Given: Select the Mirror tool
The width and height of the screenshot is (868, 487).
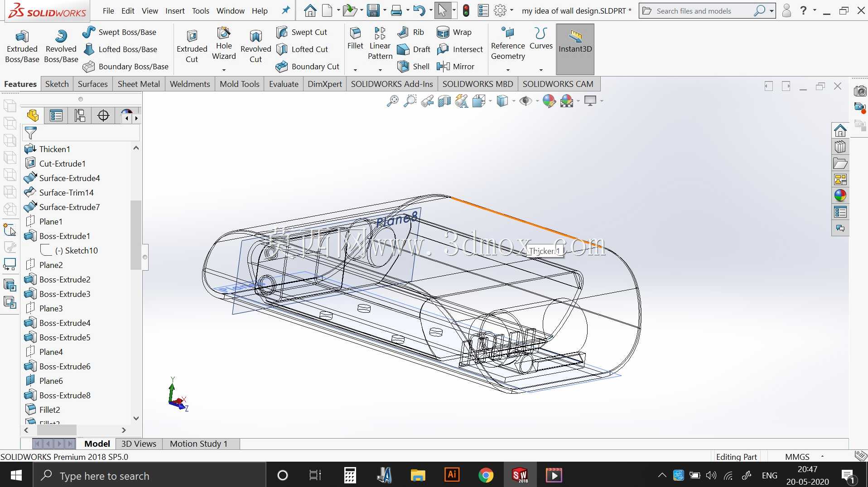Looking at the screenshot, I should point(455,67).
